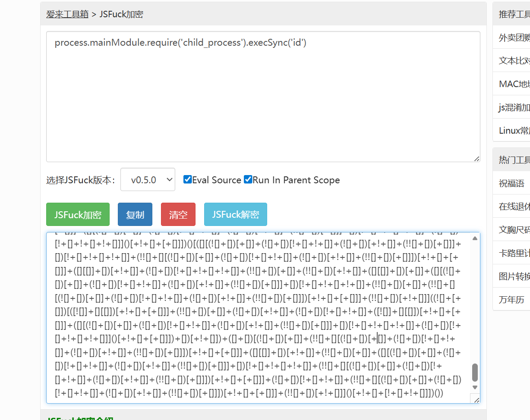The height and width of the screenshot is (420, 530).
Task: Click the output scrollbar thumb
Action: pos(475,373)
